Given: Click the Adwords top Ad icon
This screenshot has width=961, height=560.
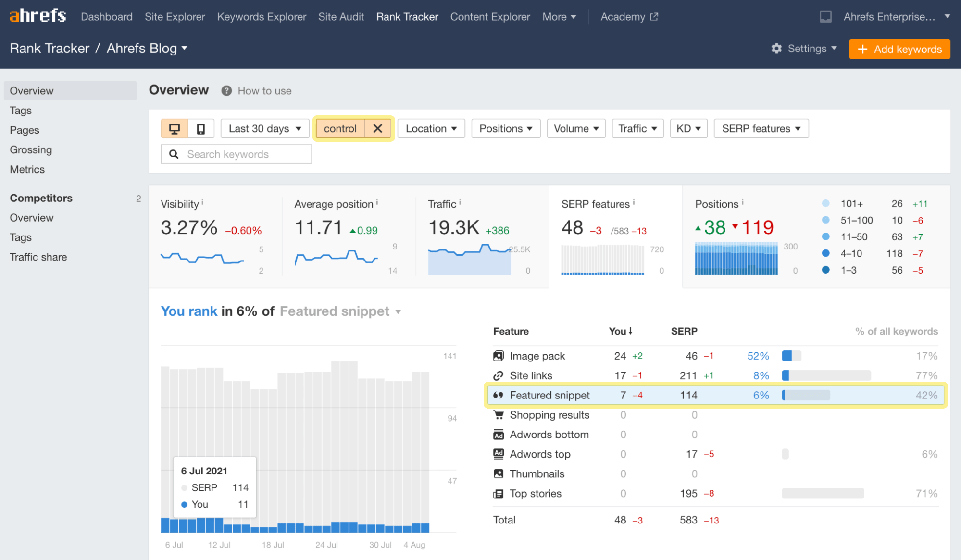Looking at the screenshot, I should coord(499,454).
